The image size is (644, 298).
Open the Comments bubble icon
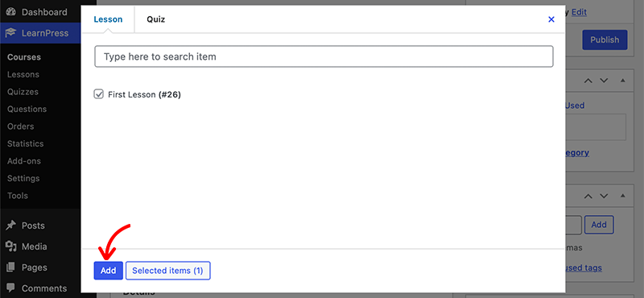(11, 288)
